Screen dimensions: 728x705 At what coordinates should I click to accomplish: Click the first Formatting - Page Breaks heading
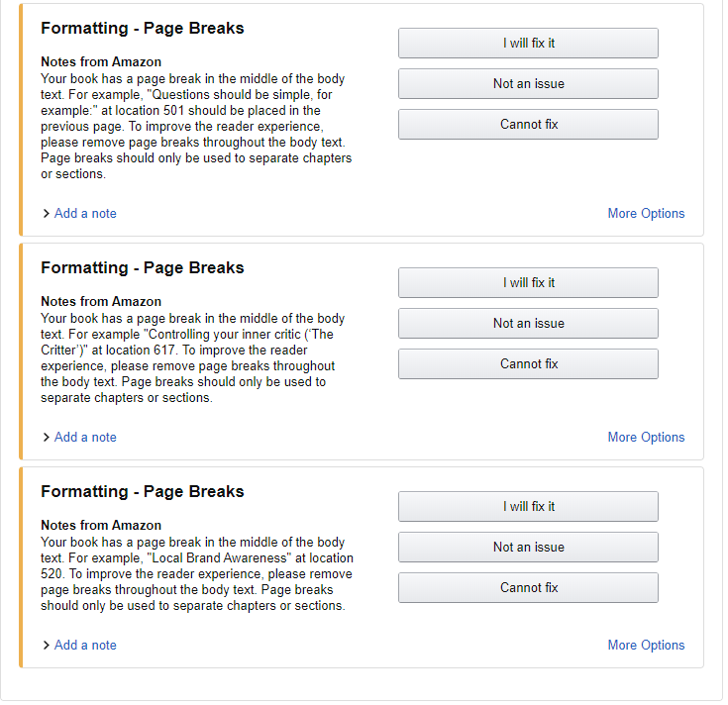143,29
